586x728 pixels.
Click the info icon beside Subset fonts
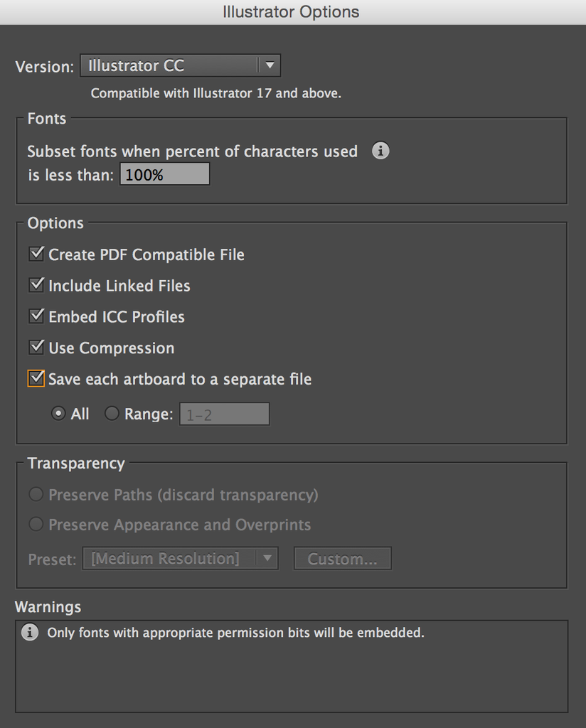click(x=380, y=151)
